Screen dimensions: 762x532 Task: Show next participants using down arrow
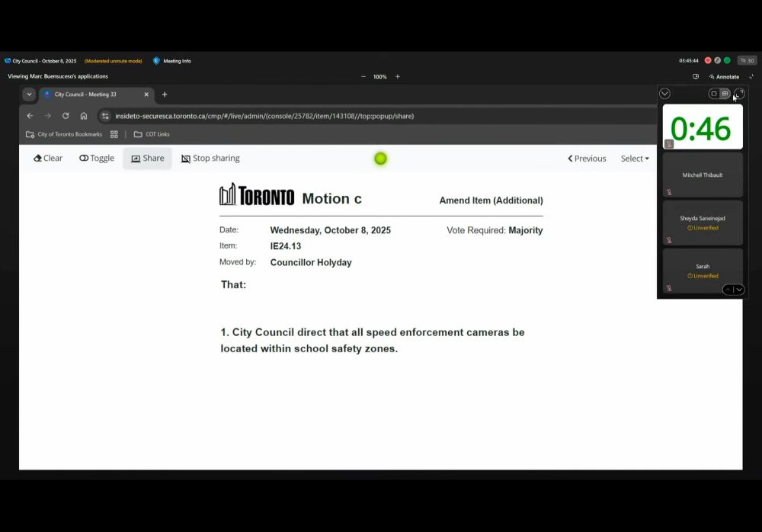739,290
